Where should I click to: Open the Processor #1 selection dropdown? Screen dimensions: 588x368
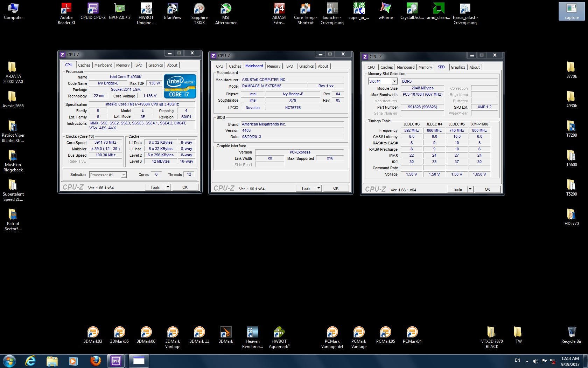click(108, 175)
